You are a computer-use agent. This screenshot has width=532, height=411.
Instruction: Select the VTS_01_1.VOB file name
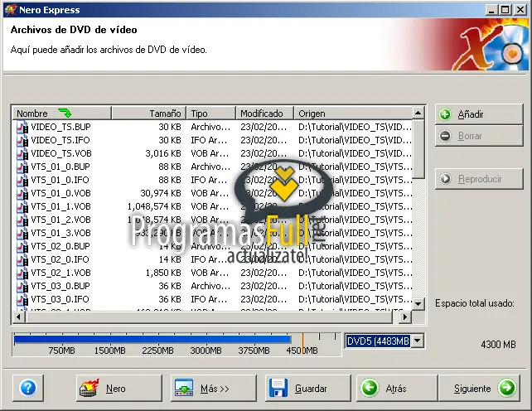tap(60, 206)
